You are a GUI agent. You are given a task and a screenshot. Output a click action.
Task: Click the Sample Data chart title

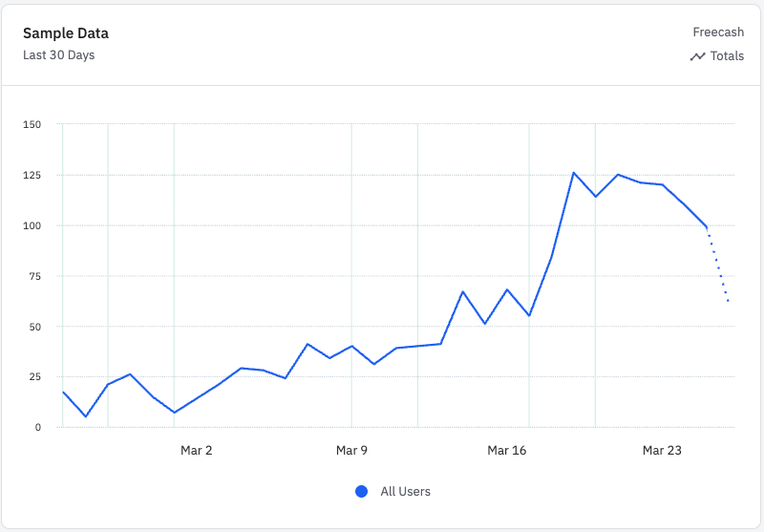[66, 33]
